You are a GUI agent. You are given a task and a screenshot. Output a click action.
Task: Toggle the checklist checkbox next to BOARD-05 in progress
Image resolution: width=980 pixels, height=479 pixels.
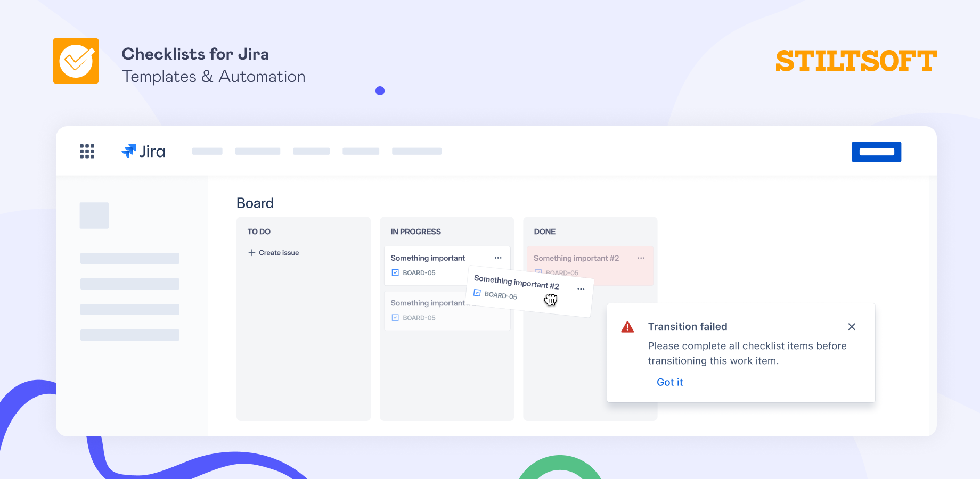[x=395, y=272]
